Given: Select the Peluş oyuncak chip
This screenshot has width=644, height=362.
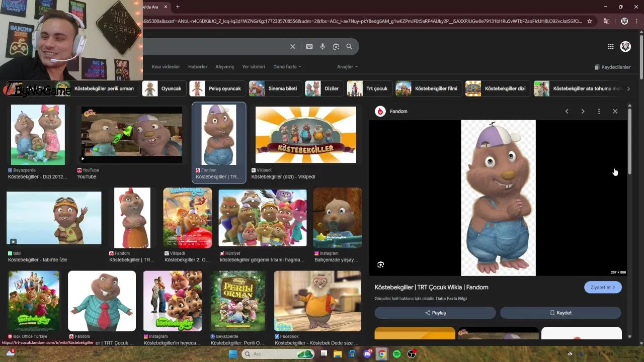Looking at the screenshot, I should point(217,88).
